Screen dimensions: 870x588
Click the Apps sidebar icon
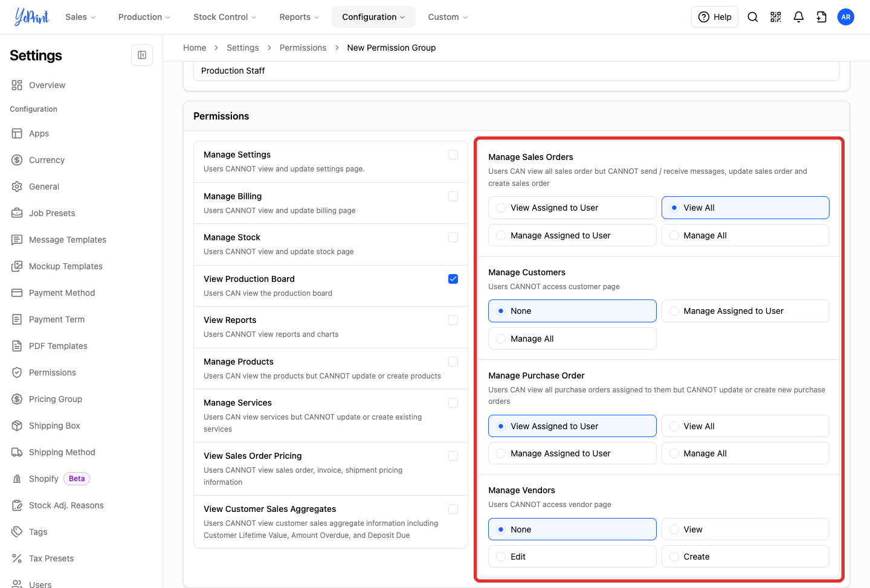[x=17, y=133]
